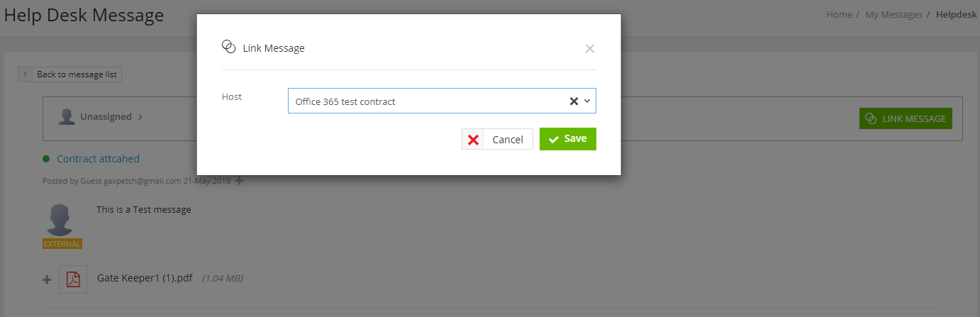The image size is (980, 317).
Task: Save the linked message
Action: (x=568, y=139)
